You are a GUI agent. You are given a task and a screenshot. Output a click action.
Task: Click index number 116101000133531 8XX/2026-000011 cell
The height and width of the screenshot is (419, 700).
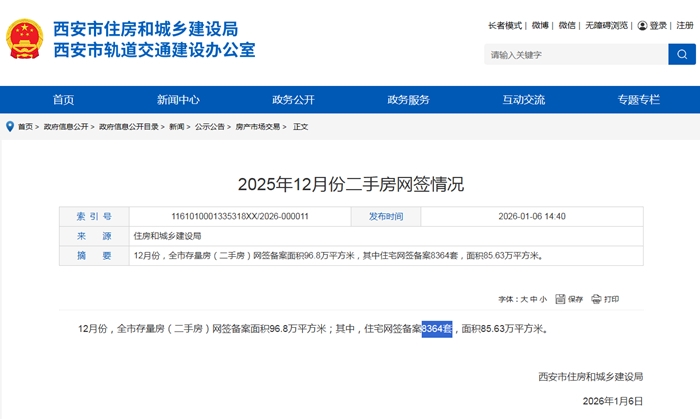click(240, 216)
